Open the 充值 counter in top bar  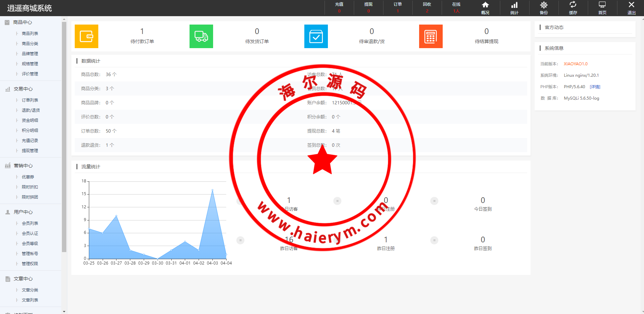coord(339,8)
